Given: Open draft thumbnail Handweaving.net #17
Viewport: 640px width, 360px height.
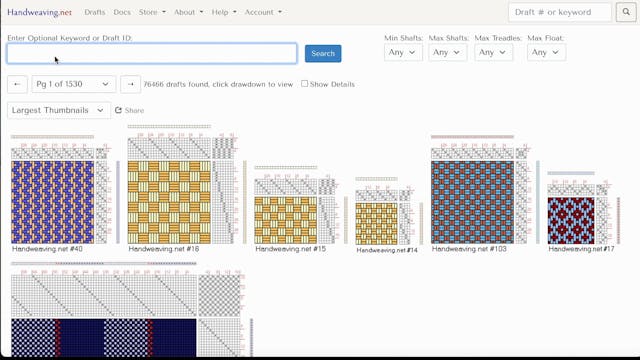Looking at the screenshot, I should pyautogui.click(x=584, y=208).
